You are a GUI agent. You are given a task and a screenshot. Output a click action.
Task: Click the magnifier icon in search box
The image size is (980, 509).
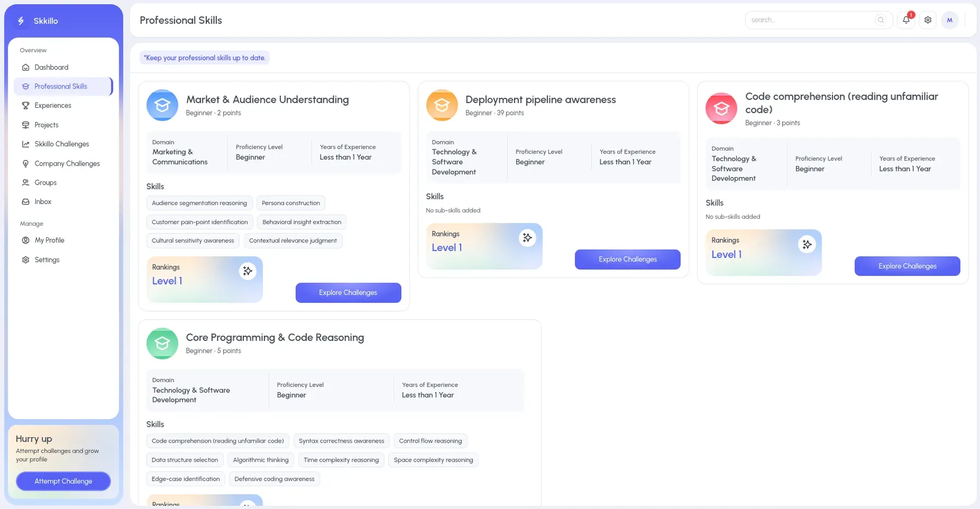(880, 20)
